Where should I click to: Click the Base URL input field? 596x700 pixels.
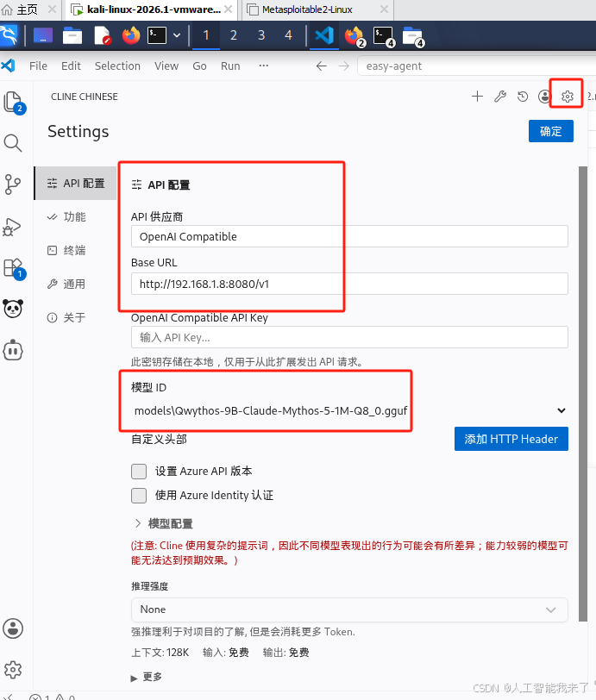click(349, 284)
